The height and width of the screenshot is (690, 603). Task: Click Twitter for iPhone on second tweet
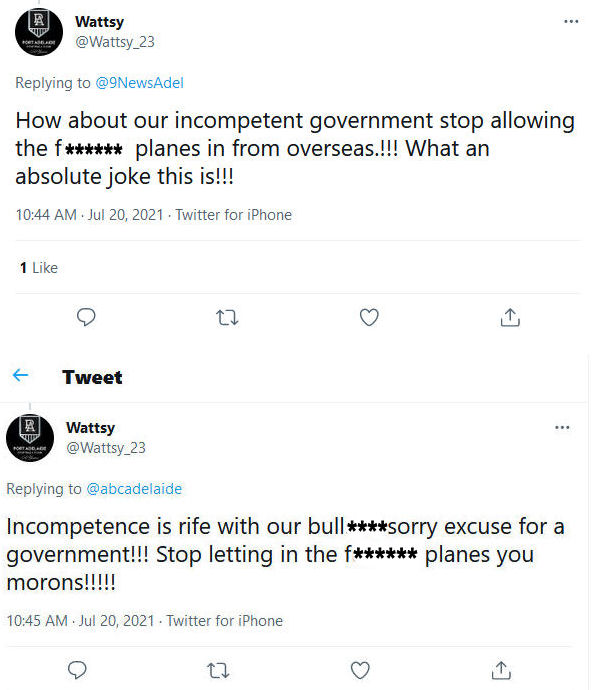coord(224,621)
